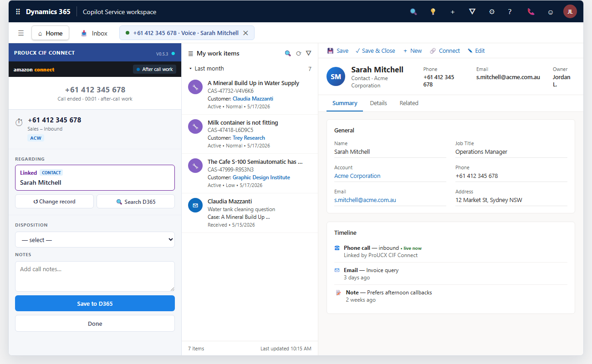Click the Edit command
592x364 pixels.
pyautogui.click(x=476, y=51)
